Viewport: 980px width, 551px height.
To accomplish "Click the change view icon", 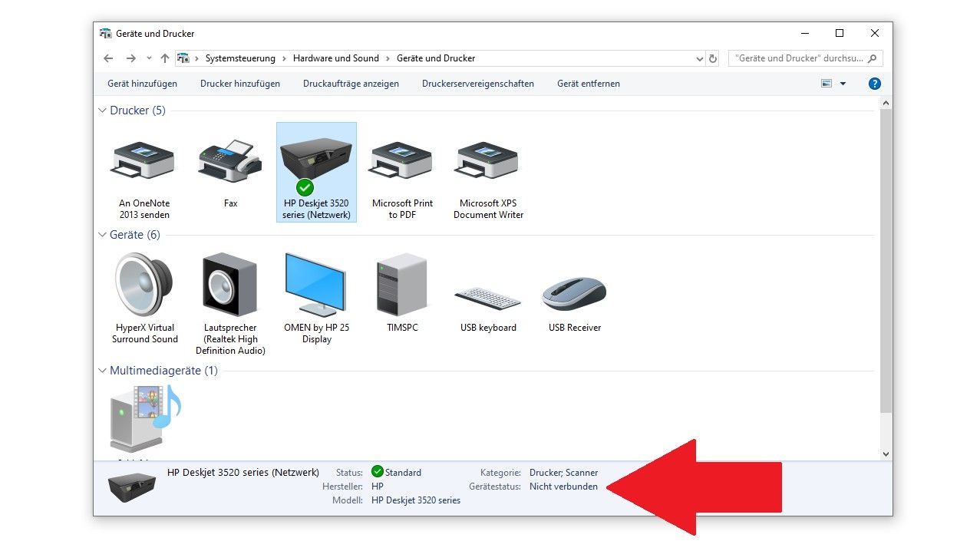I will tap(827, 84).
